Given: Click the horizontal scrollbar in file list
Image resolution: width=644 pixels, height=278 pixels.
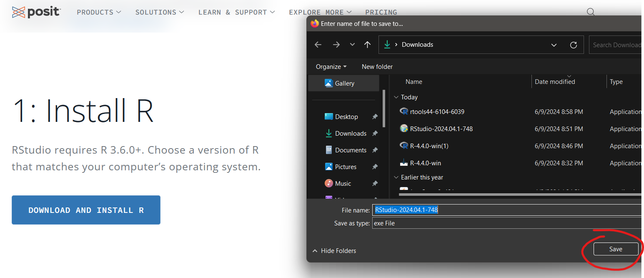Looking at the screenshot, I should 519,194.
